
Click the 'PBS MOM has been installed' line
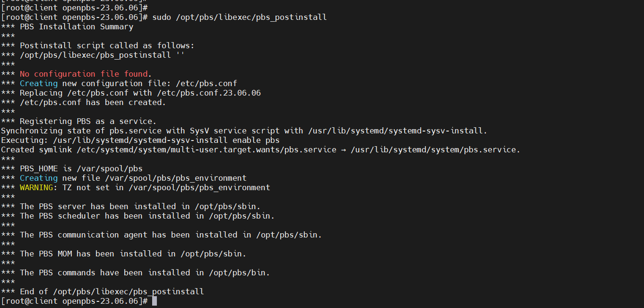[x=124, y=254]
